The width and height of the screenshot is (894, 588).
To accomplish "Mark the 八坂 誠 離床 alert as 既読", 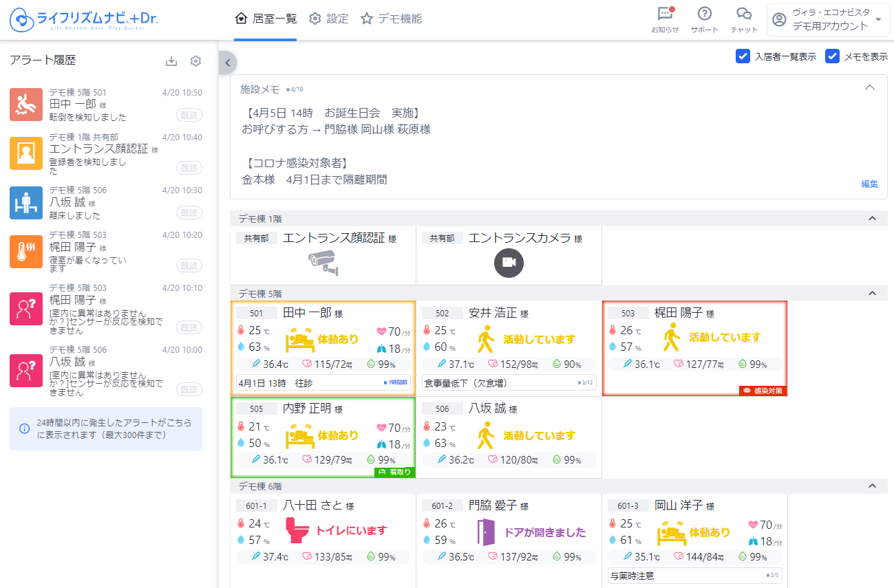I will tap(189, 213).
